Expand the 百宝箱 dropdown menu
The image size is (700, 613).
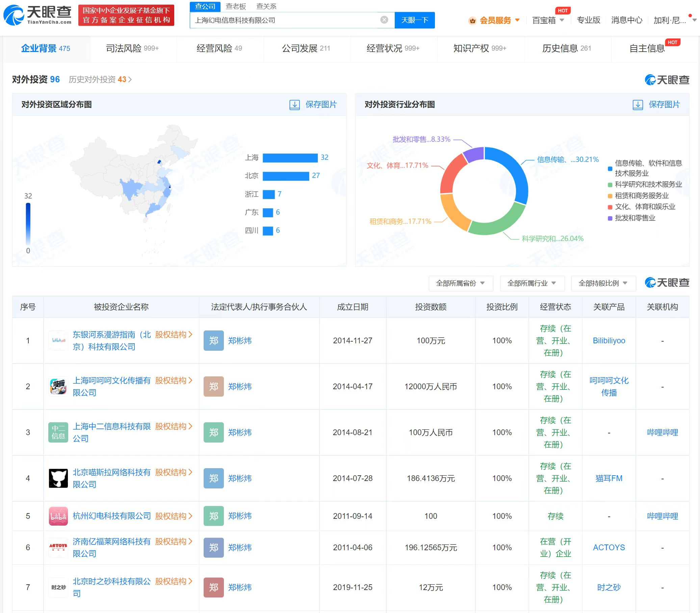point(562,20)
